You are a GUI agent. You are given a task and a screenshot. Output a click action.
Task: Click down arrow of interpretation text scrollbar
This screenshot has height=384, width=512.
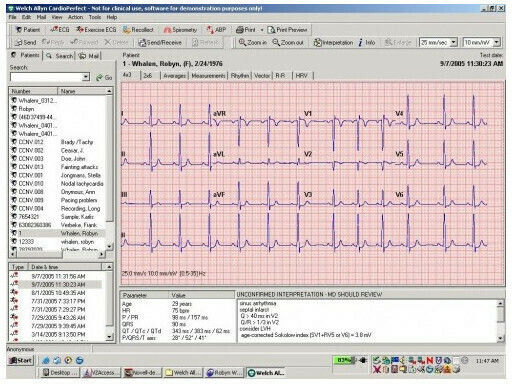click(x=500, y=338)
